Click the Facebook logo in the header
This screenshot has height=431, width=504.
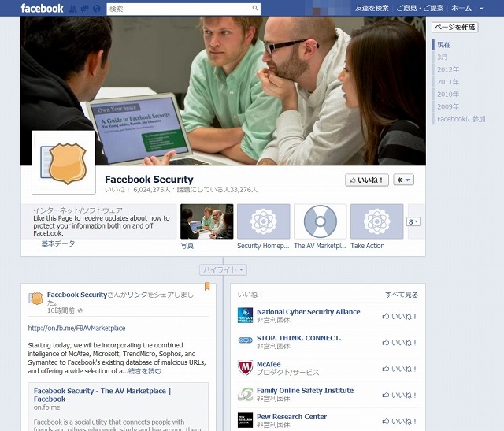pyautogui.click(x=42, y=9)
